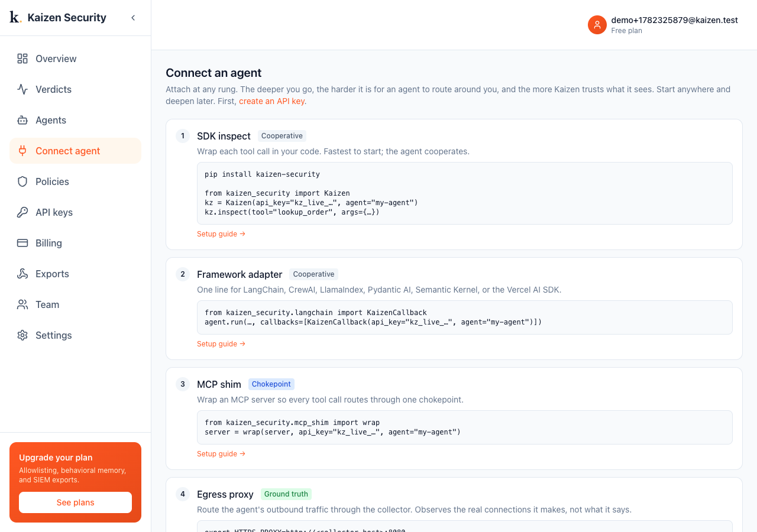This screenshot has height=532, width=757.
Task: Follow the create an API key link
Action: [271, 101]
